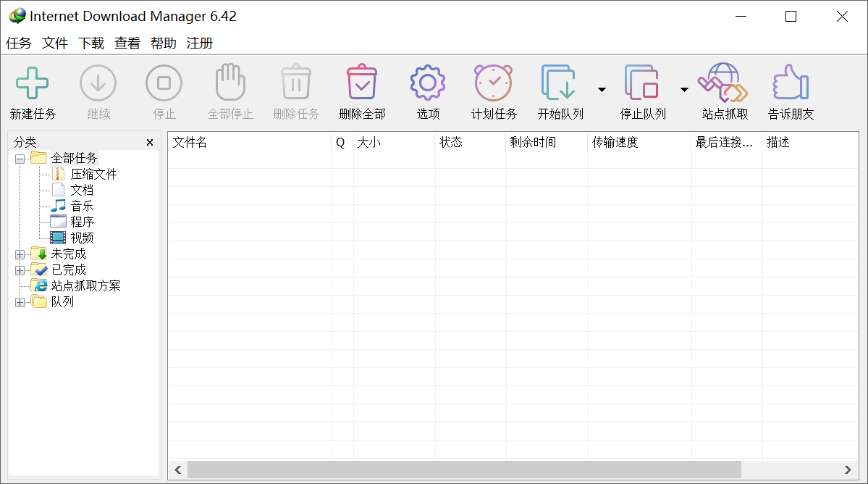Select the 音乐 category

[82, 206]
